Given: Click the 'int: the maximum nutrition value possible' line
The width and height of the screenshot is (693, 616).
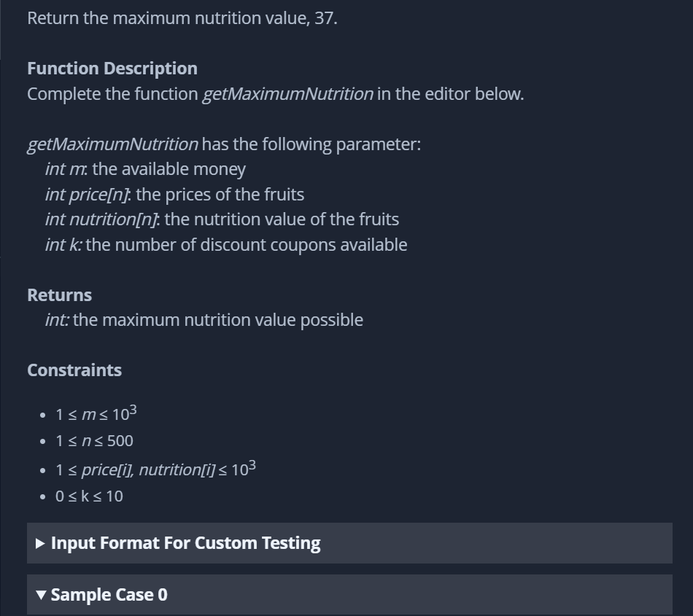Looking at the screenshot, I should pyautogui.click(x=204, y=320).
